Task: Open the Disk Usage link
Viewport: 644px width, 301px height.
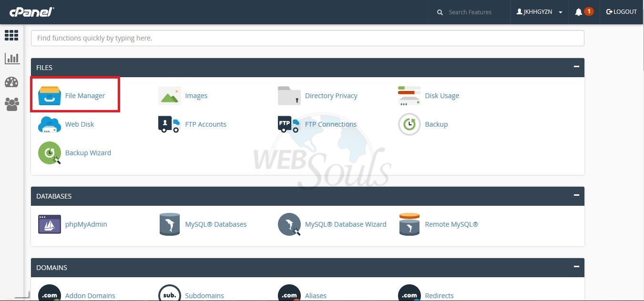Action: 442,96
